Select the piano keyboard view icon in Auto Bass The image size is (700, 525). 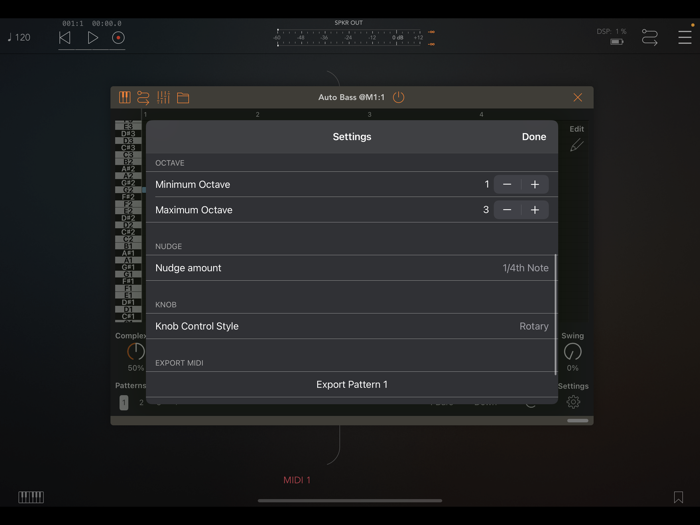click(125, 97)
